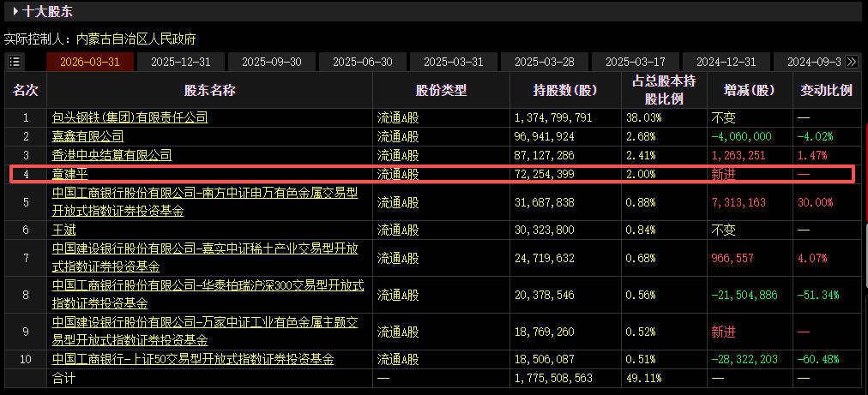The width and height of the screenshot is (868, 395).
Task: View holdings for the 2025-06-30 tab
Action: (x=363, y=62)
